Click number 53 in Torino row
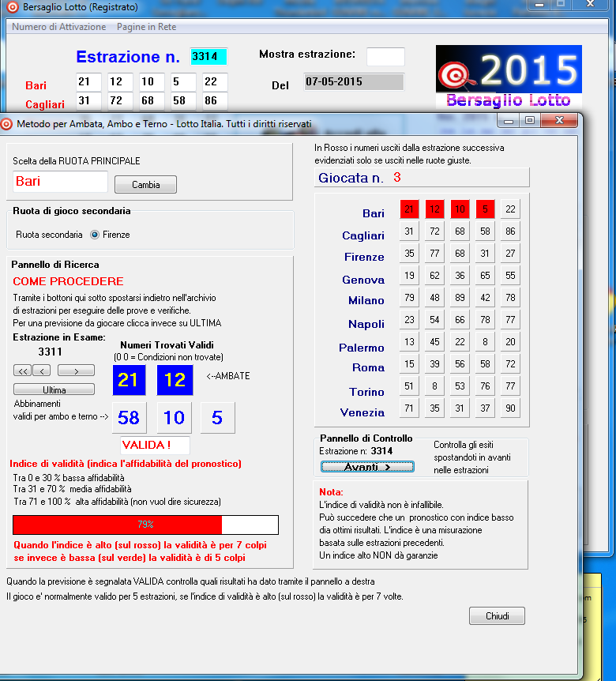The image size is (616, 681). [460, 386]
